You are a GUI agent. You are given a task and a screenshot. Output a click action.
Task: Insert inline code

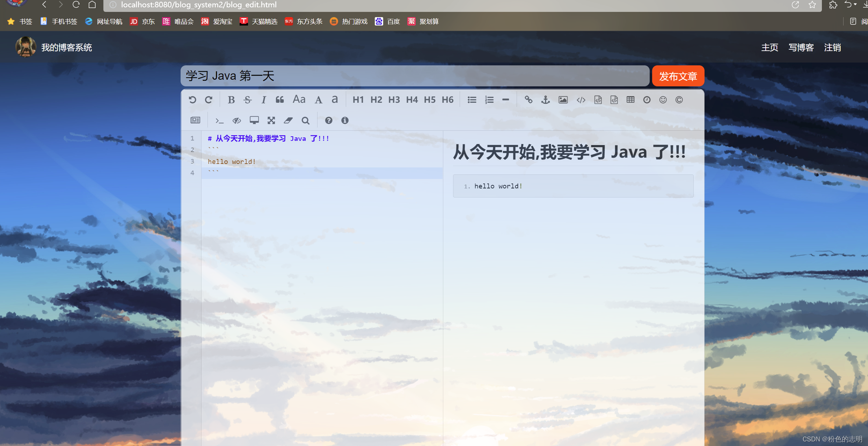tap(581, 100)
